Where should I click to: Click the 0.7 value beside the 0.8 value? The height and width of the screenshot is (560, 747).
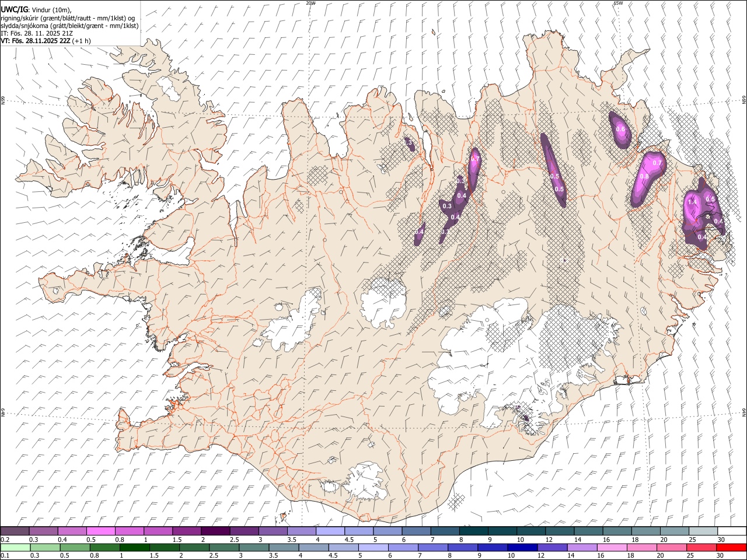click(657, 163)
